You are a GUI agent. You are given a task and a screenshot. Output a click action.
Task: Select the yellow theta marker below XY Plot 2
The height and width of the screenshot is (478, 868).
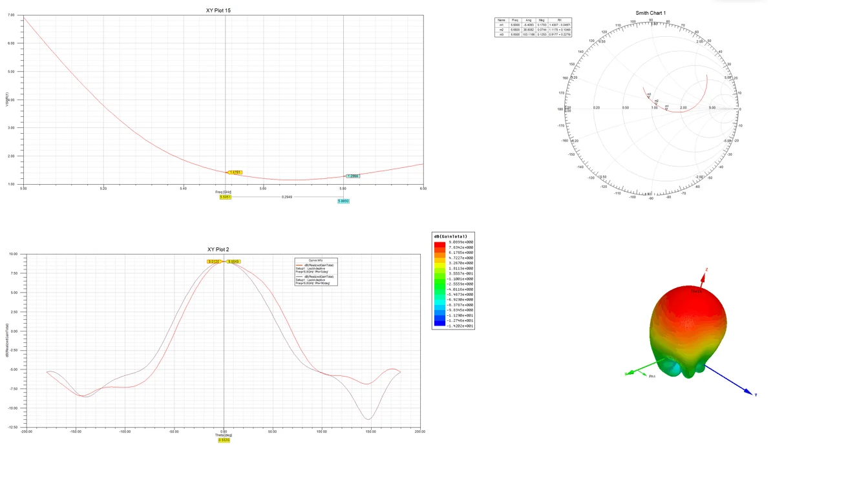click(224, 440)
